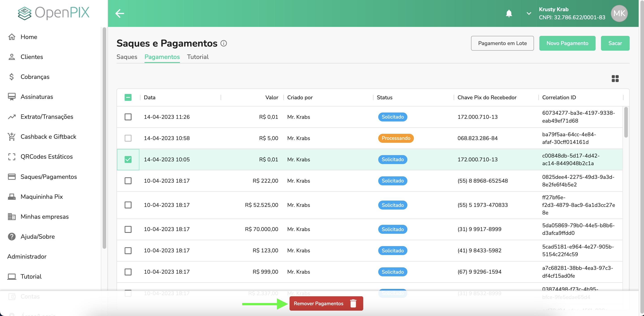Switch to the Saques tab
The image size is (644, 316).
[x=127, y=57]
